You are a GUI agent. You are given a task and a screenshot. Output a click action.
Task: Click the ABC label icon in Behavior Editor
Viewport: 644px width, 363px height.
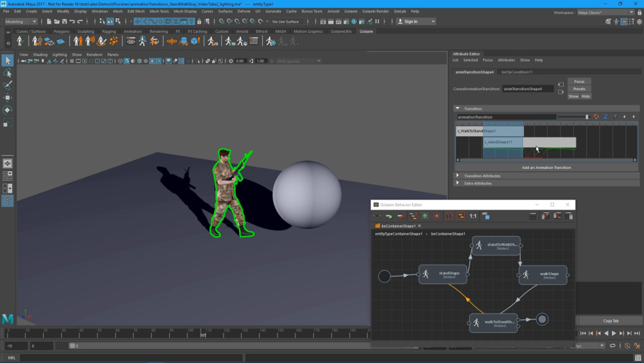click(486, 215)
